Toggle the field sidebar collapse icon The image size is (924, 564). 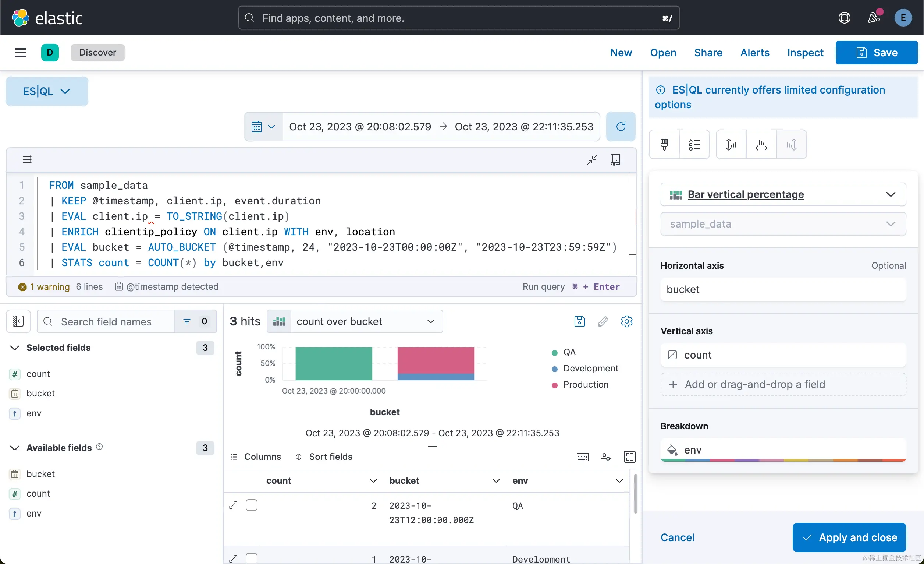click(x=18, y=322)
